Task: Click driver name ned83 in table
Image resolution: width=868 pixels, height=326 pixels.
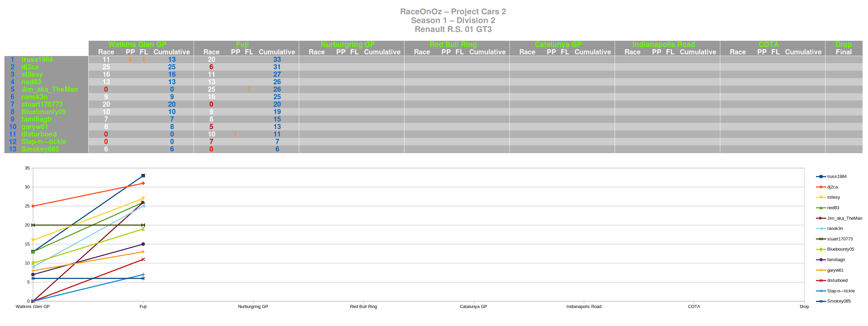Action: pos(31,82)
